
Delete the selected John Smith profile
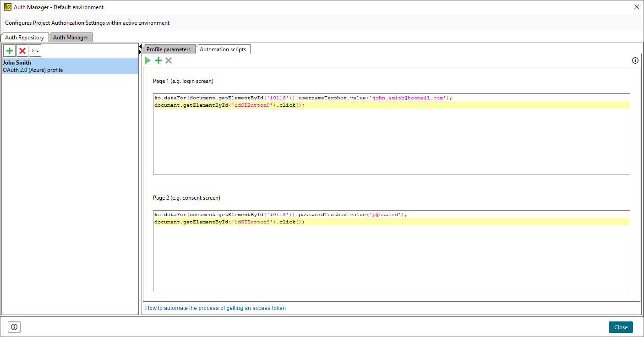22,50
